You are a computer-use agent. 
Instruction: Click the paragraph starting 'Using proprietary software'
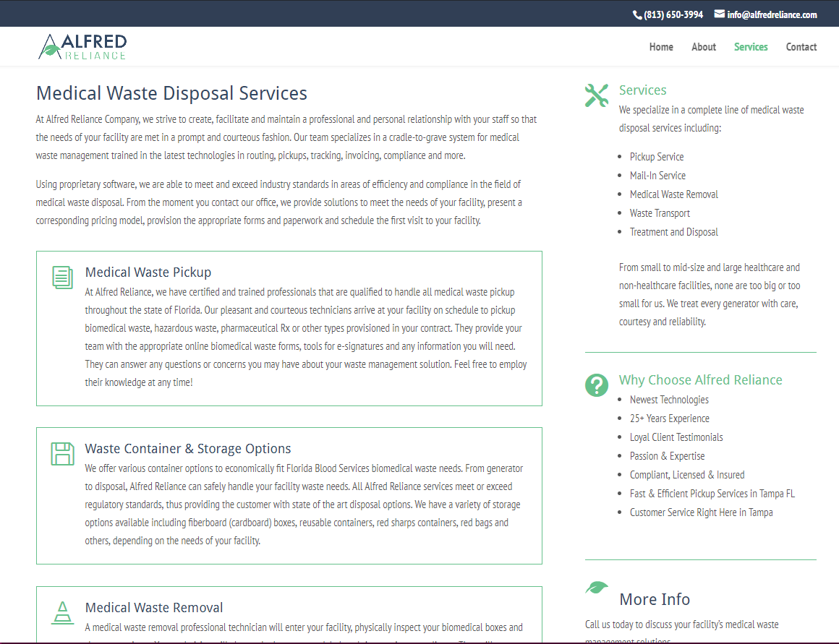click(x=278, y=202)
